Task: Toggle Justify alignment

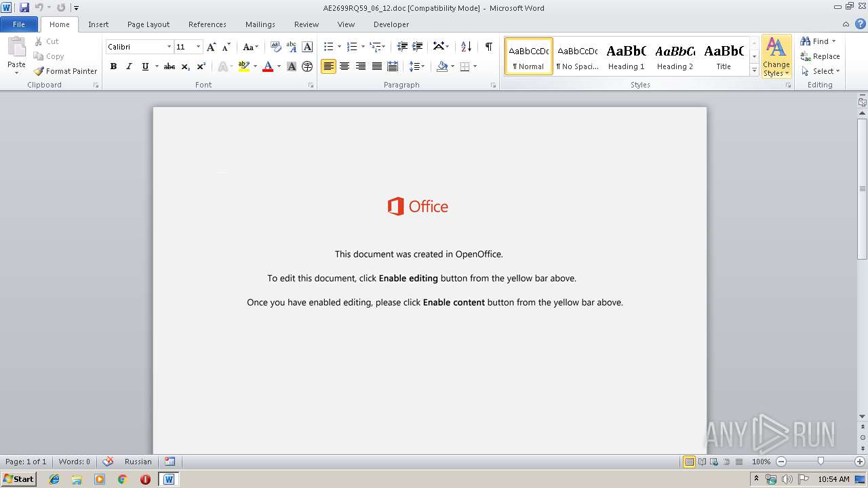Action: tap(376, 66)
